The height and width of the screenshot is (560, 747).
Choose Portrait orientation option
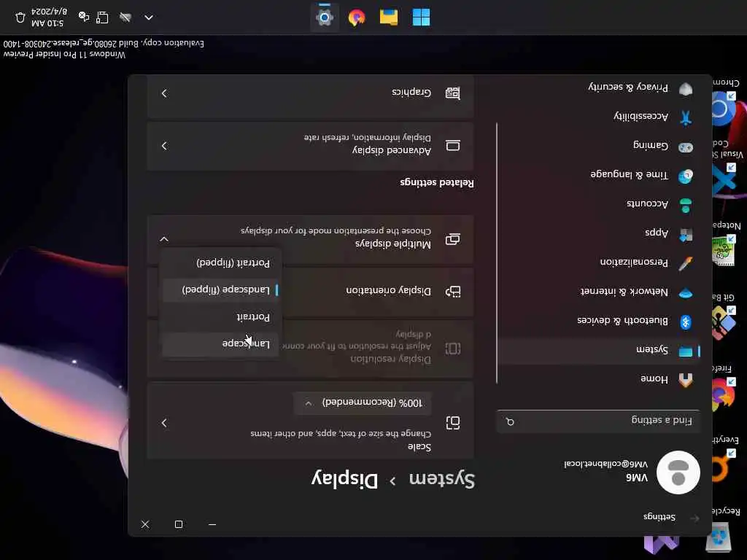click(x=220, y=316)
